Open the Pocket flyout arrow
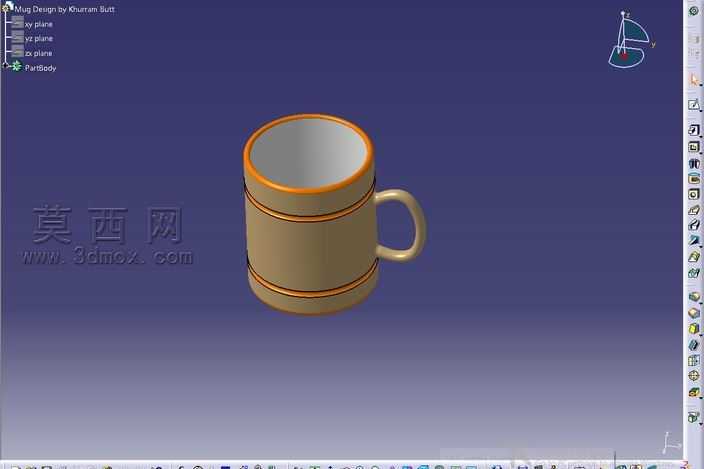 click(x=700, y=152)
